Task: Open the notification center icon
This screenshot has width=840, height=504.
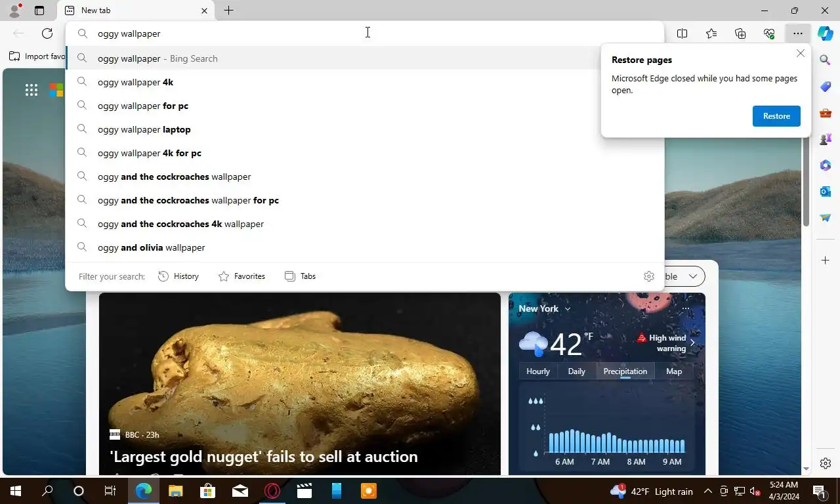Action: click(819, 491)
